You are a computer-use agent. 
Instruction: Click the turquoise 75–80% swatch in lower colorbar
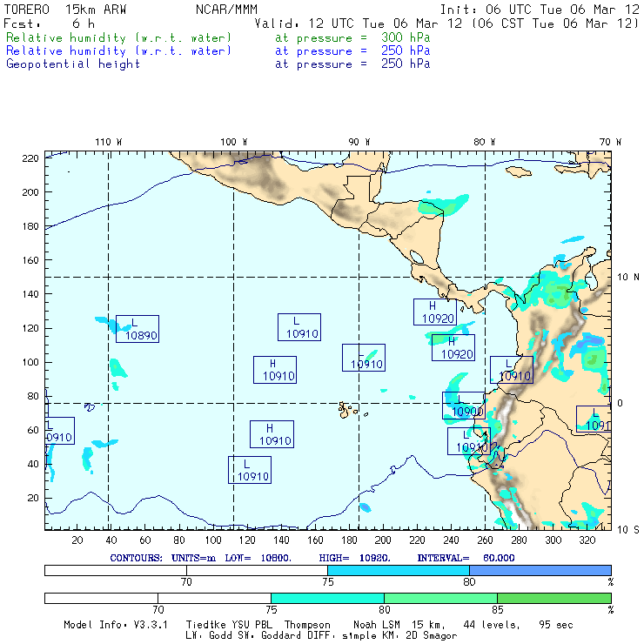327,599
